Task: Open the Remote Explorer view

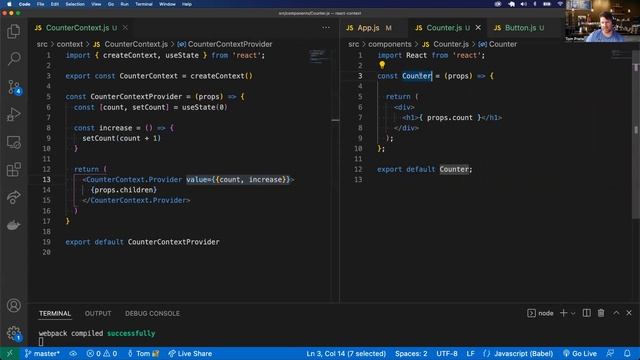Action: pos(13,142)
